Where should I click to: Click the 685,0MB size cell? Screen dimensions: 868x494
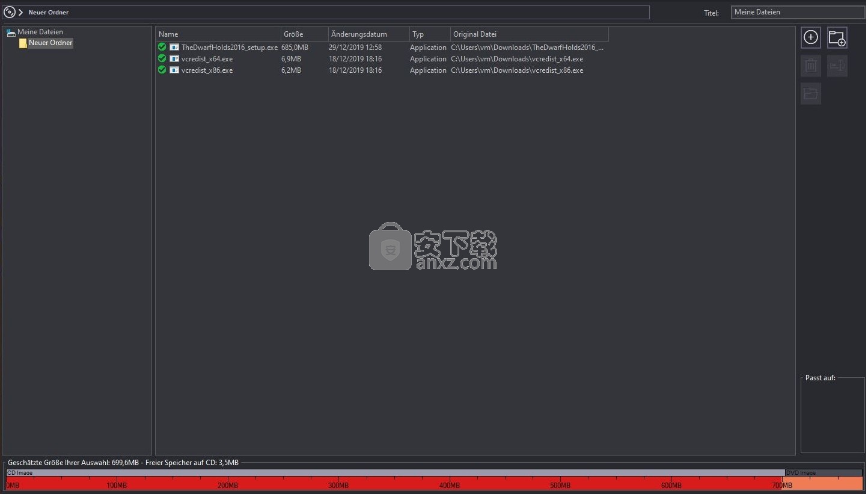click(x=295, y=48)
